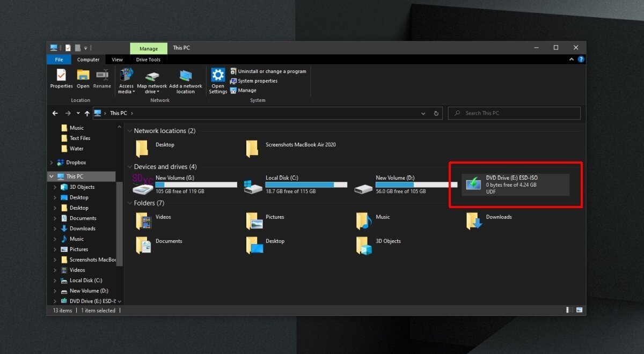This screenshot has height=354, width=644.
Task: Select the DVD Drive (E:) ESD-ISO
Action: click(510, 185)
